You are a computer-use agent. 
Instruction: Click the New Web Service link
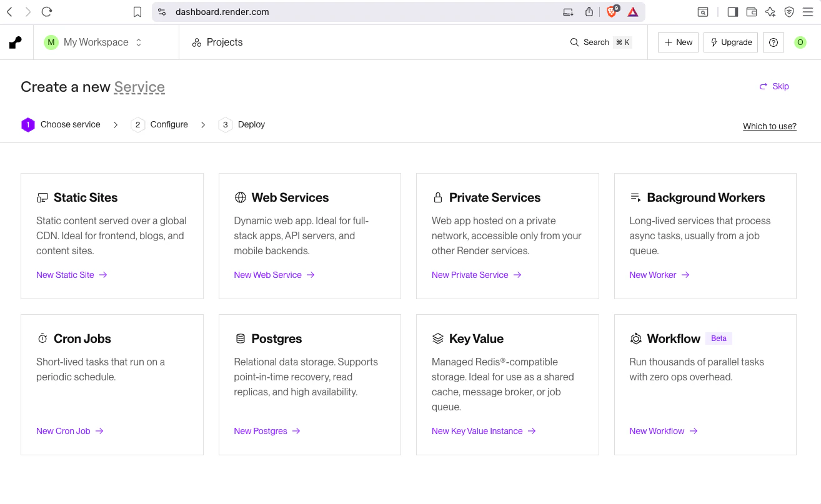[274, 275]
